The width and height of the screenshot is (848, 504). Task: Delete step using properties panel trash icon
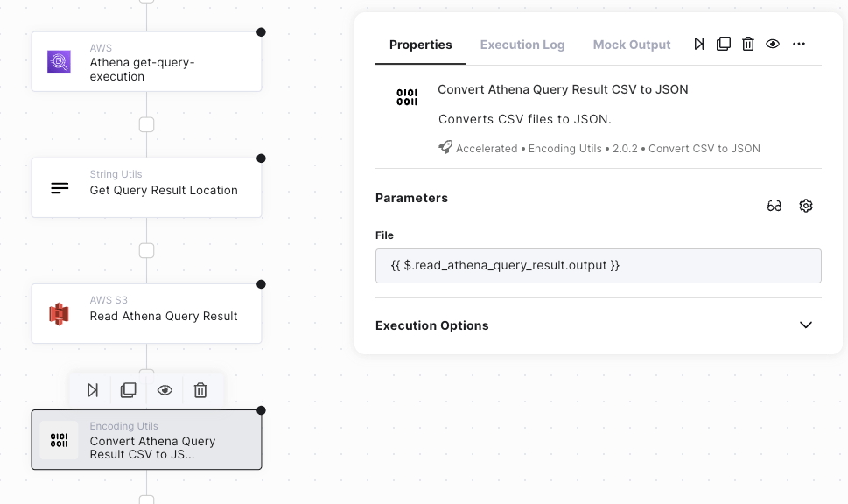[x=748, y=45]
